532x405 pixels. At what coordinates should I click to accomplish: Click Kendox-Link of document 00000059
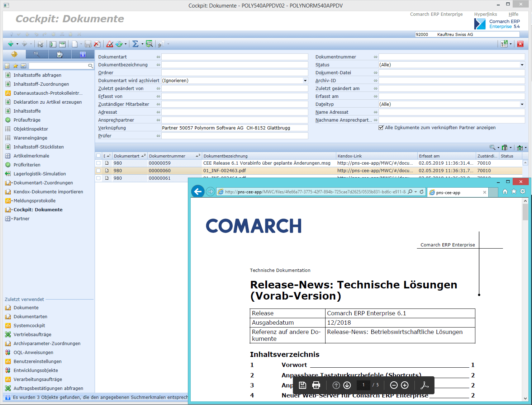tap(375, 163)
